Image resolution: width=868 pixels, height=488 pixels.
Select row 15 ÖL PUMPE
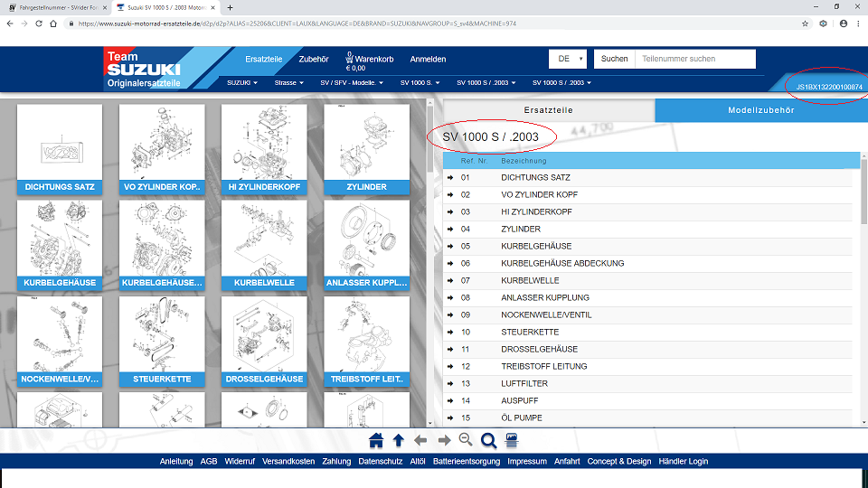click(647, 418)
